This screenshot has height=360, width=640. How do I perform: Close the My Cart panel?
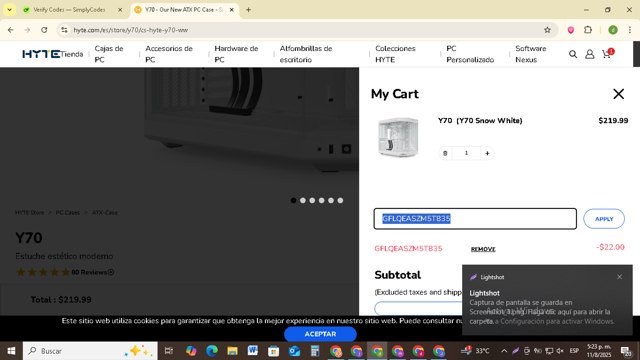pos(618,94)
